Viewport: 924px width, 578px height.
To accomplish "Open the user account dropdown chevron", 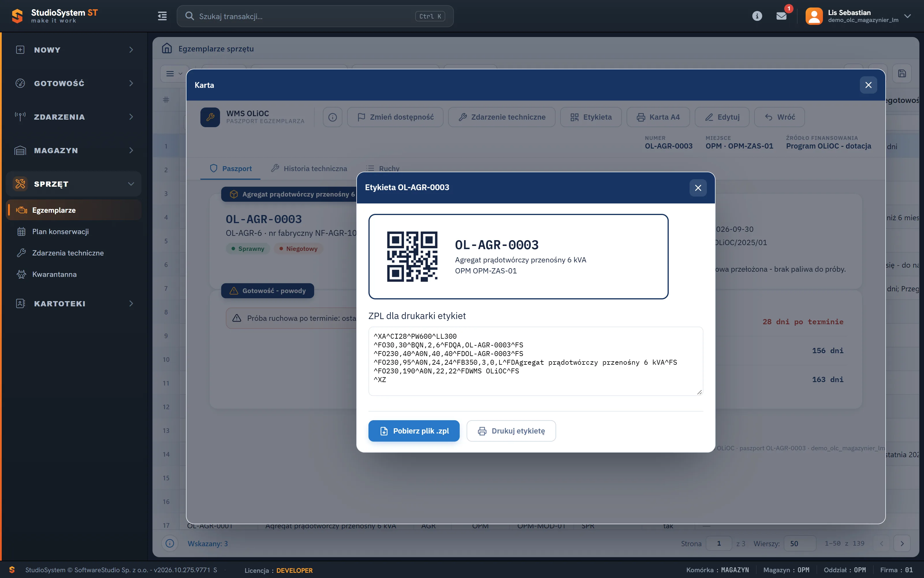I will tap(908, 16).
